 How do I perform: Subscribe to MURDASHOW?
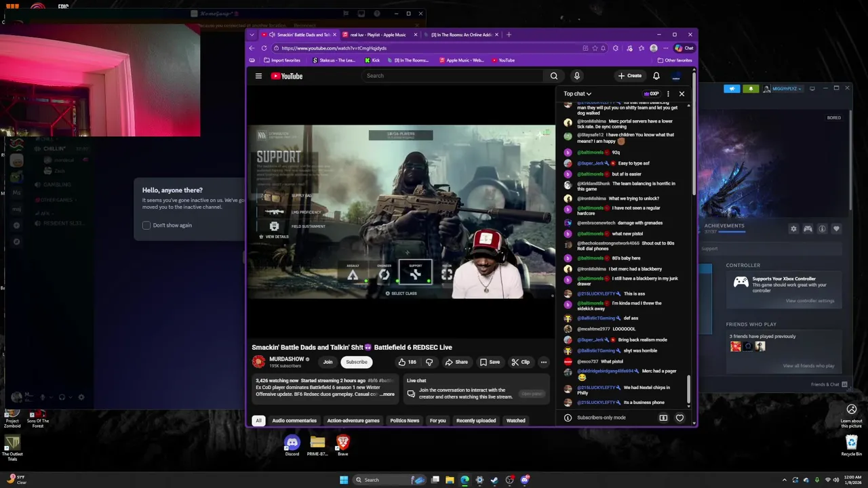357,362
